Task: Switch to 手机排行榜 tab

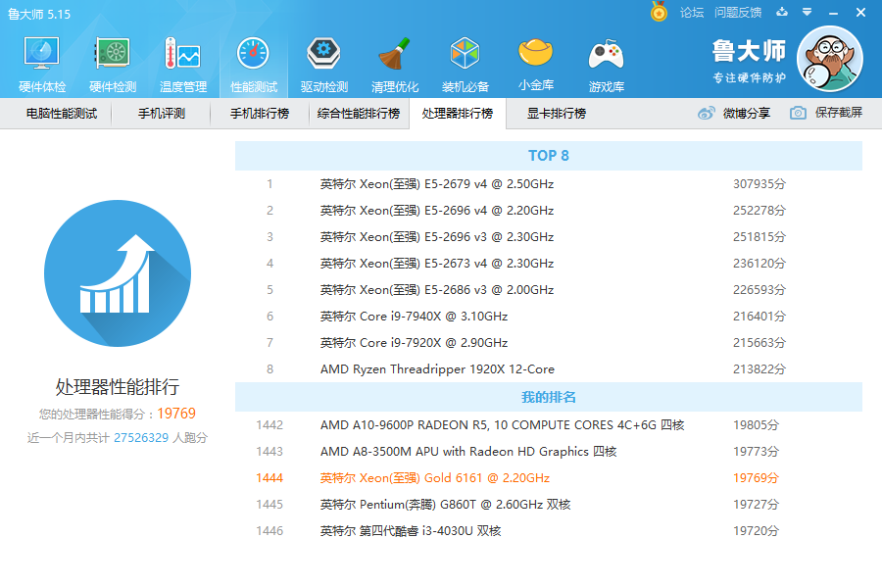Action: point(260,113)
